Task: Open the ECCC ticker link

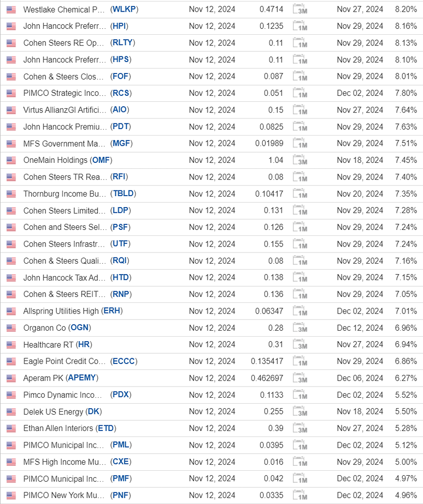Action: pos(124,361)
